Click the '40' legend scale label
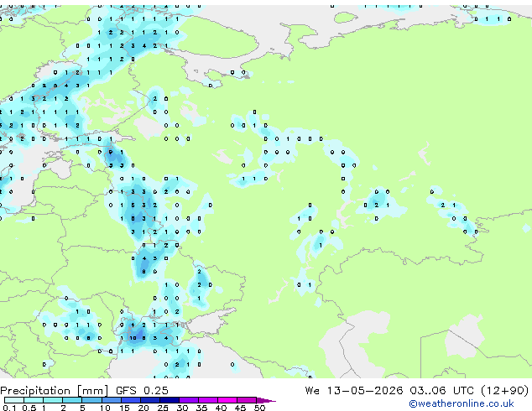532x411 pixels. tap(221, 408)
